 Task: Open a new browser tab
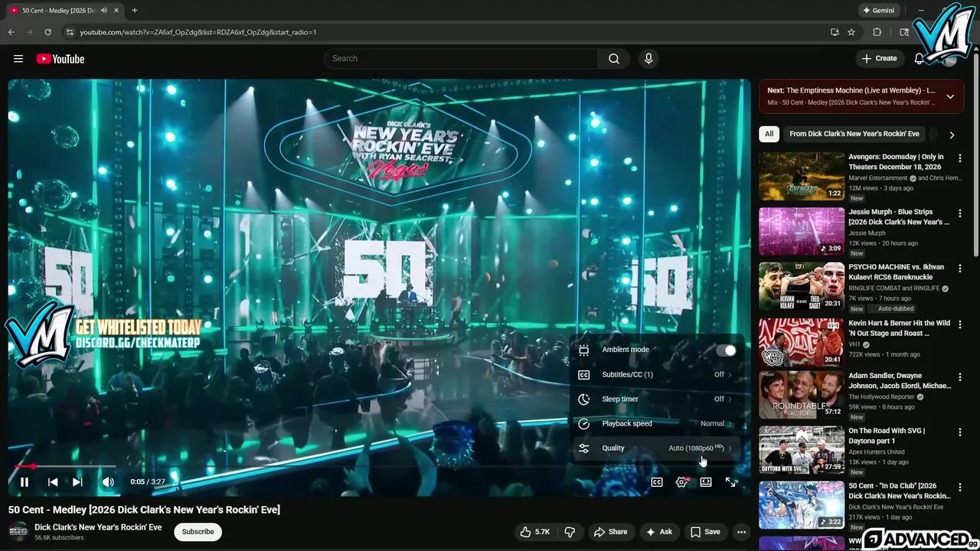tap(135, 11)
